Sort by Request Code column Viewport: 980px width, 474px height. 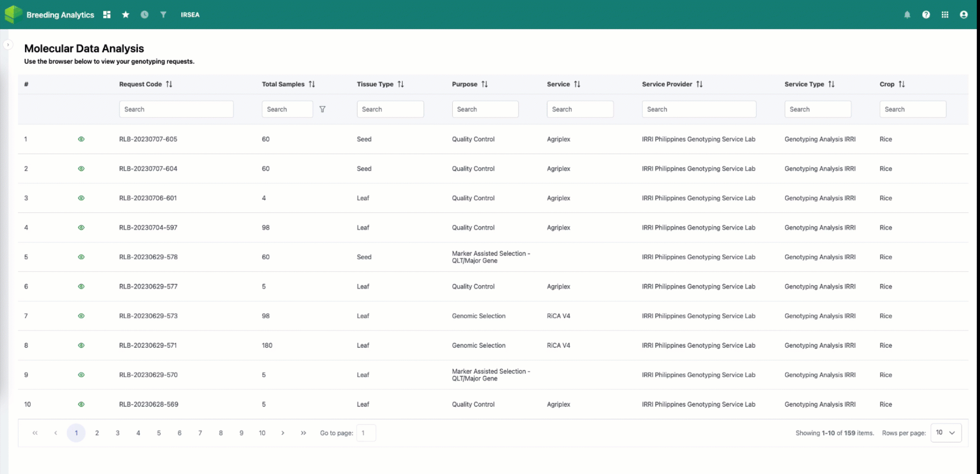pos(169,84)
